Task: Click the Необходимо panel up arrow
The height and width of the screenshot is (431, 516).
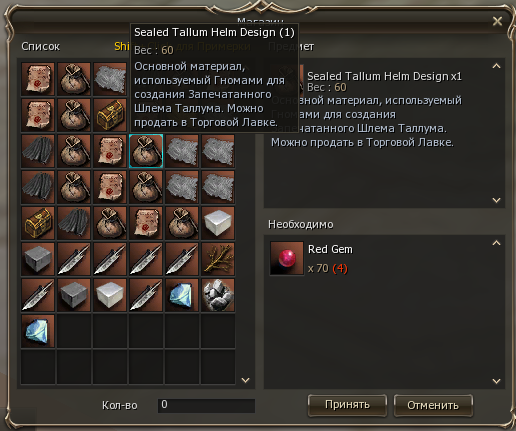Action: click(x=496, y=243)
